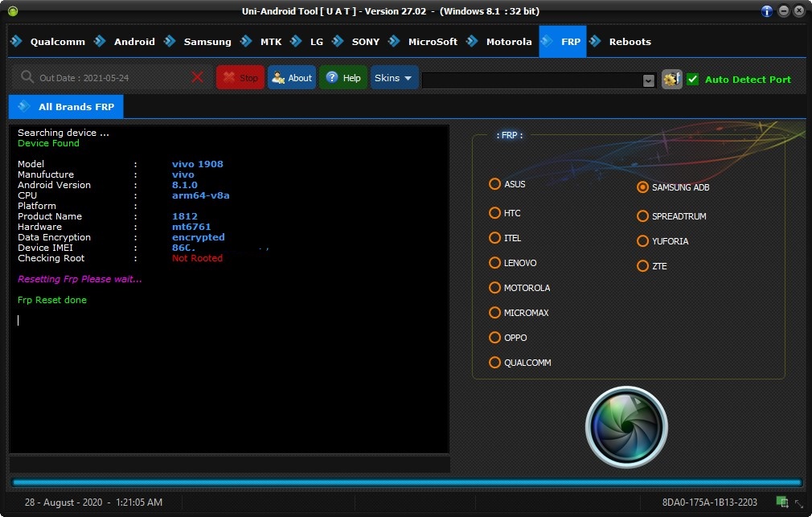
Task: Switch to the Reboots tab
Action: tap(621, 42)
